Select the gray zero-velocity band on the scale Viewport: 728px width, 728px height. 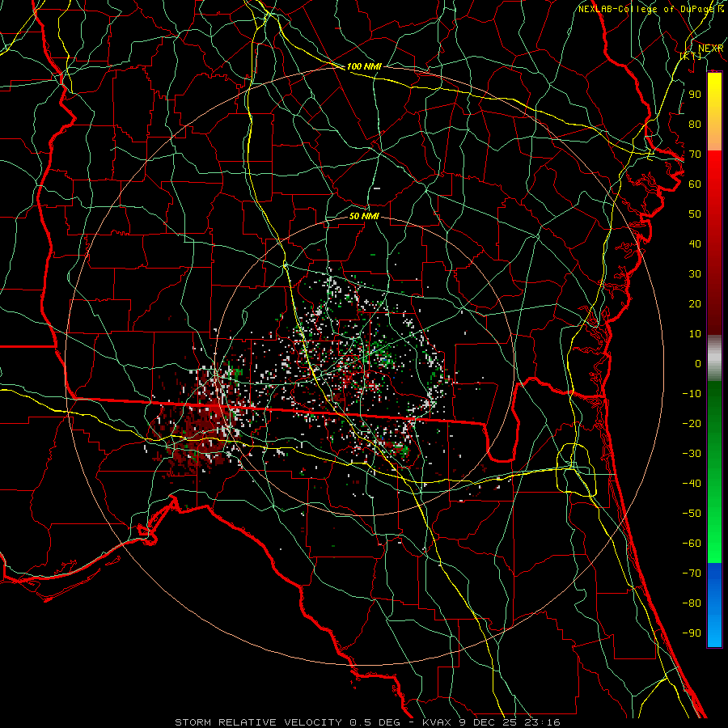tap(714, 358)
